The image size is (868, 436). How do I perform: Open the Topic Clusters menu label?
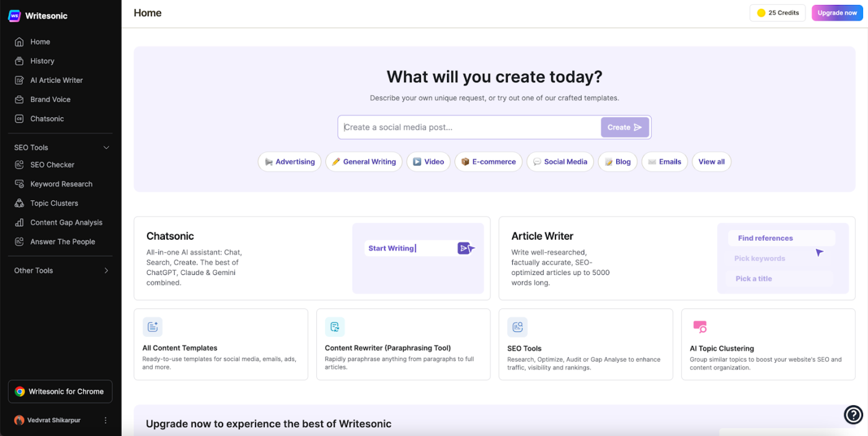[x=54, y=203]
